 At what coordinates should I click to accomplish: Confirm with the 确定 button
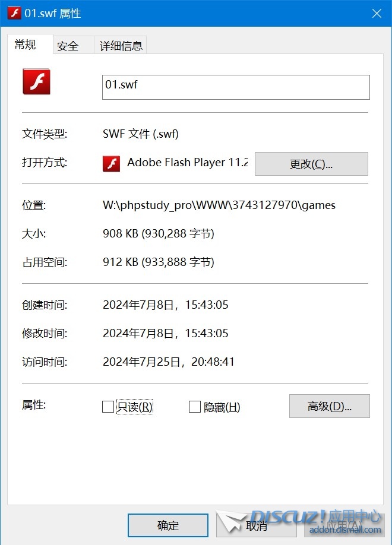[168, 525]
